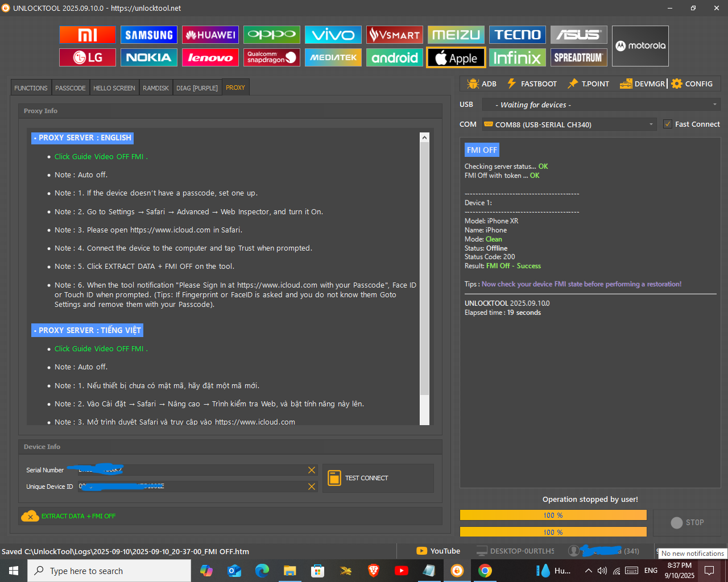Select the SAMSUNG brand logo
728x582 pixels.
pos(149,35)
